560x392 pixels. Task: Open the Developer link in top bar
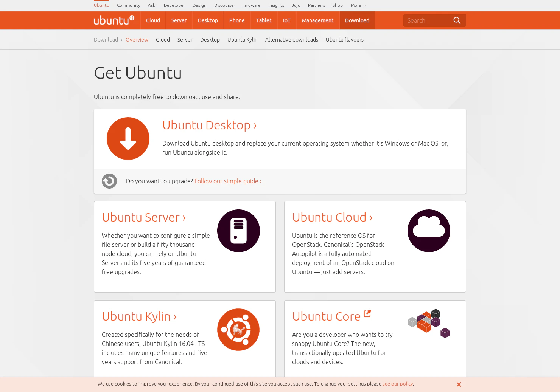tap(174, 5)
